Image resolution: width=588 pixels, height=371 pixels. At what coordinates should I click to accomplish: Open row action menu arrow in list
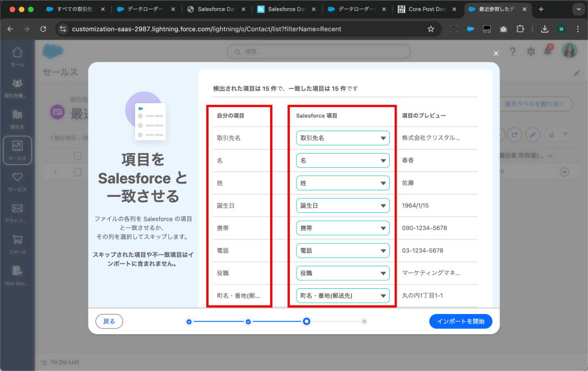point(564,172)
